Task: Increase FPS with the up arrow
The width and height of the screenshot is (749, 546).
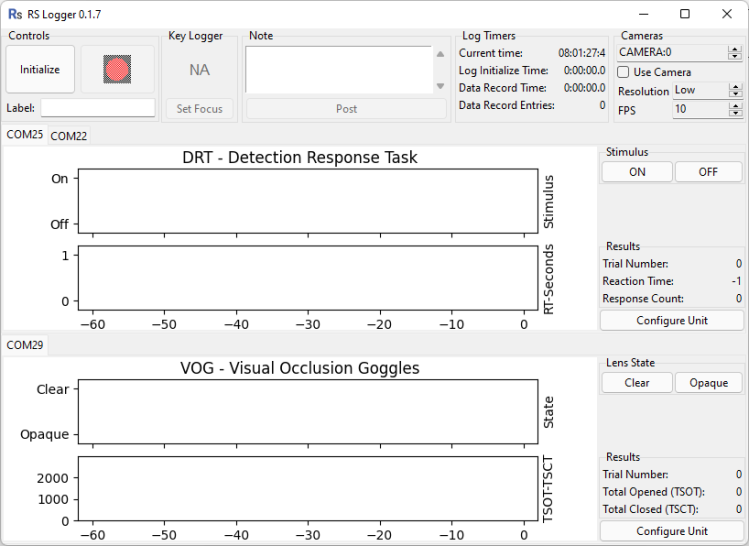Action: 736,106
